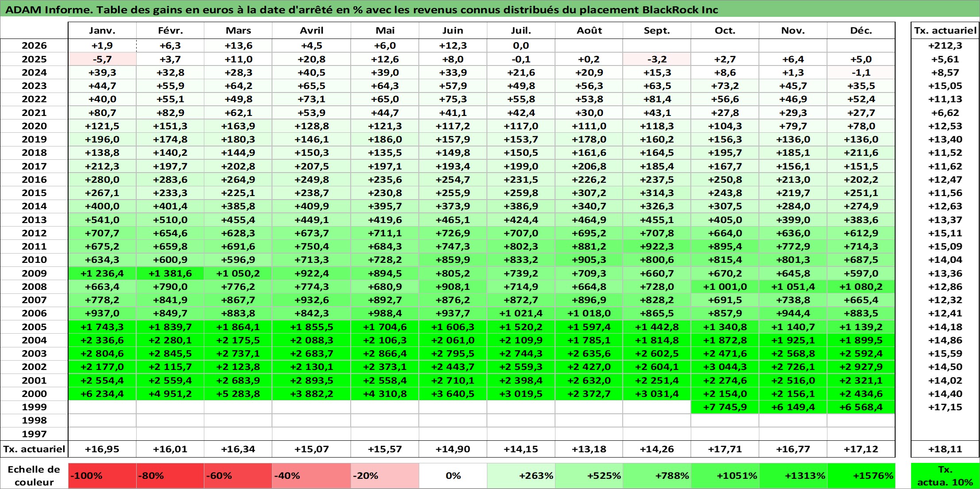The height and width of the screenshot is (489, 980).
Task: Click the cell showing +1 080,2
Action: (861, 287)
